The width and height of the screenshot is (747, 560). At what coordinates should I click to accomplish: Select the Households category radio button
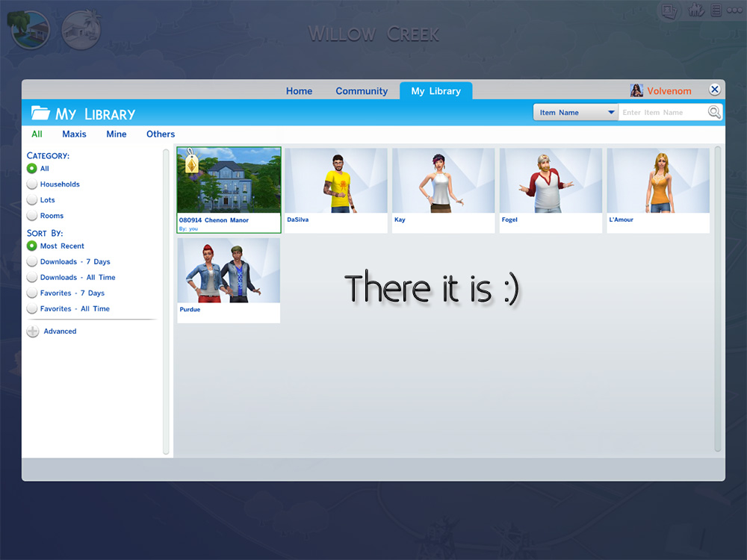(32, 184)
